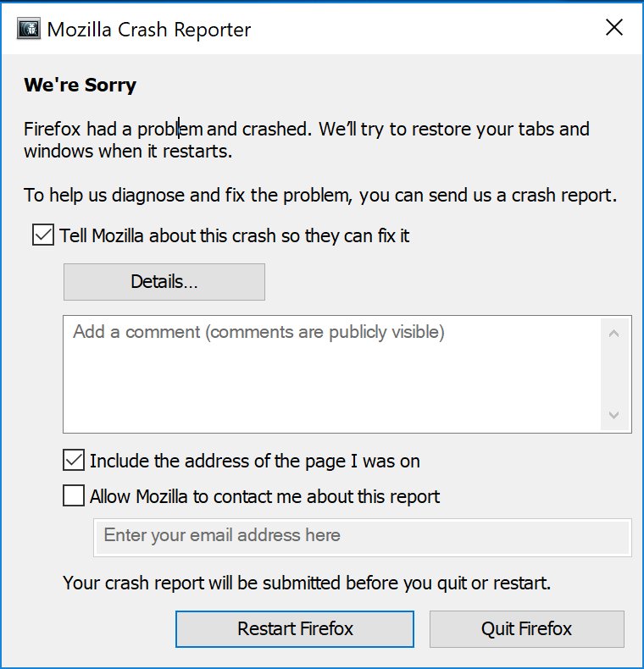The height and width of the screenshot is (669, 644).
Task: Close the Mozilla Crash Reporter window
Action: (x=614, y=29)
